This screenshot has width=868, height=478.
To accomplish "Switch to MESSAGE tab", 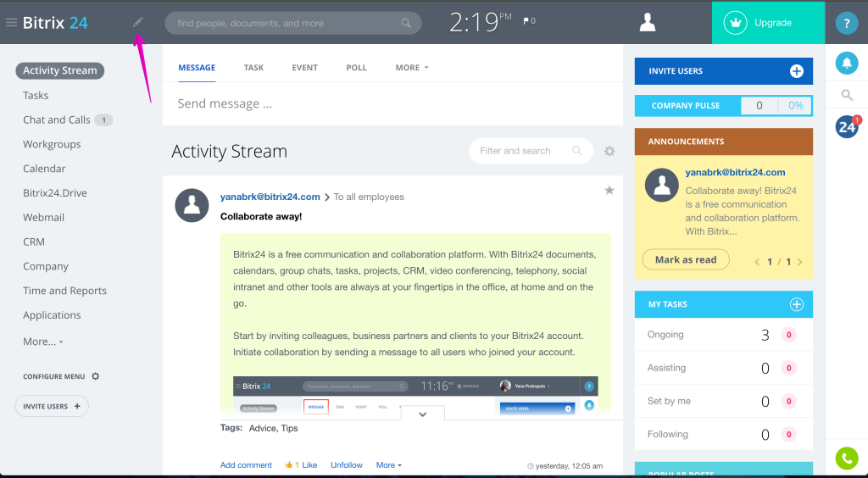I will (197, 68).
